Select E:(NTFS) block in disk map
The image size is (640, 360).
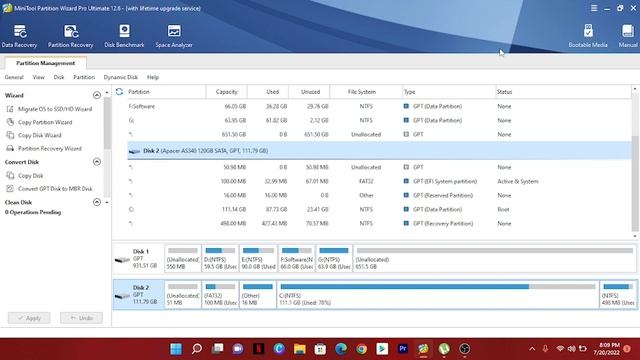click(258, 258)
